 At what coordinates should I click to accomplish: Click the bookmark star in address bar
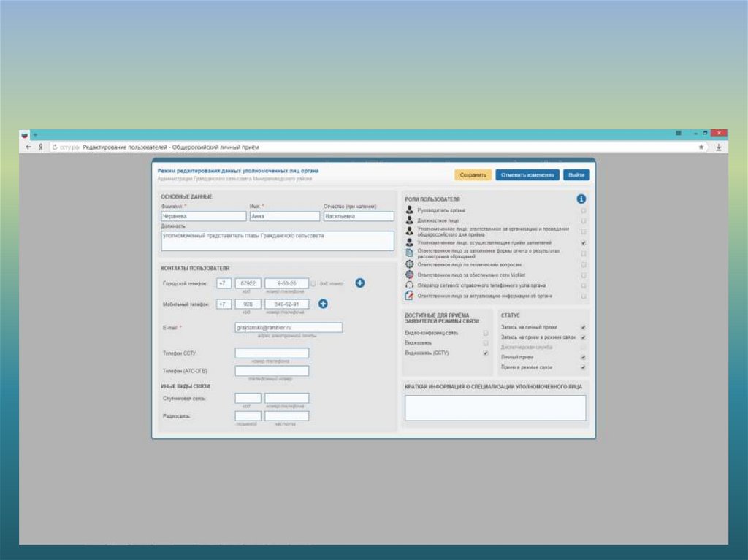(702, 147)
